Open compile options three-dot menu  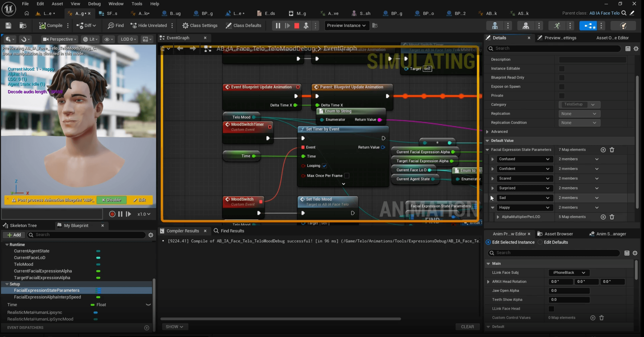pyautogui.click(x=68, y=25)
